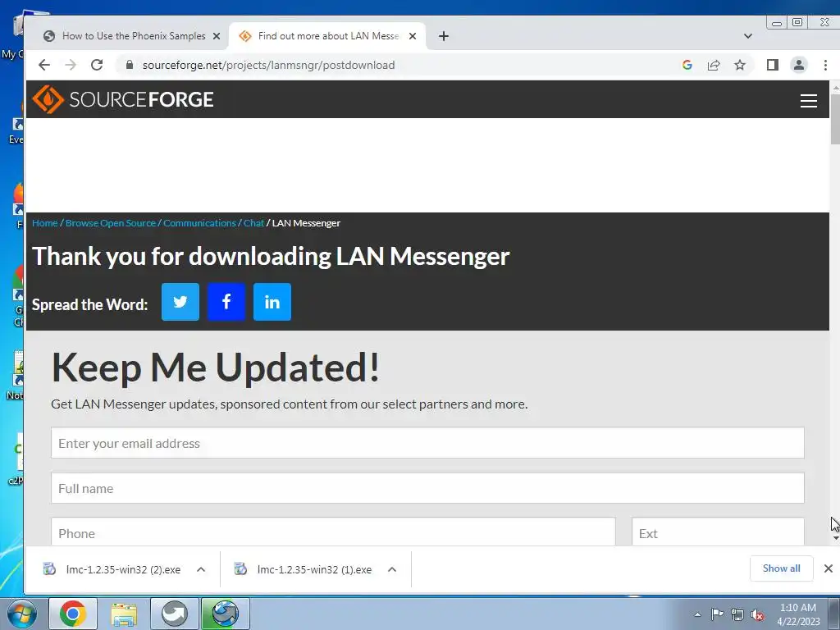Close the Phoenix Samples tab
This screenshot has height=630, width=840.
217,36
